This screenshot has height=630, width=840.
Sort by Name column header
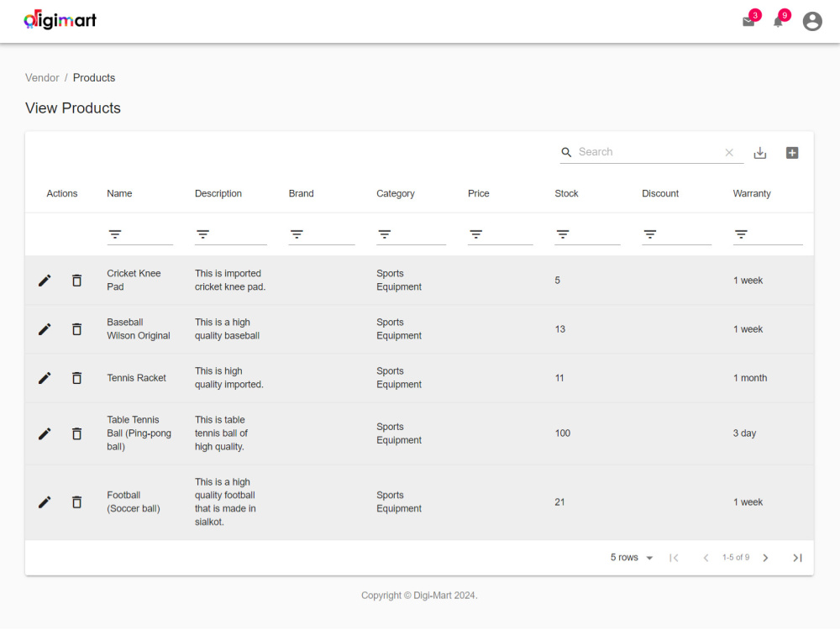pos(119,193)
